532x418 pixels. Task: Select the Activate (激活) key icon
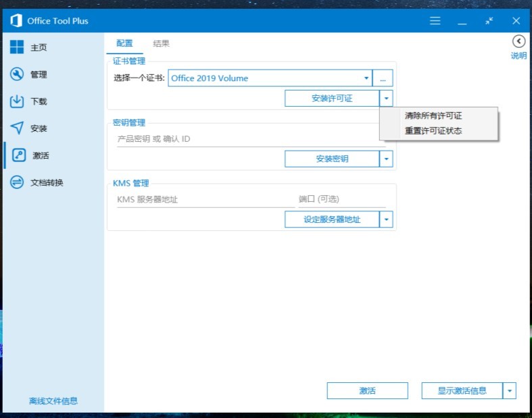point(19,155)
